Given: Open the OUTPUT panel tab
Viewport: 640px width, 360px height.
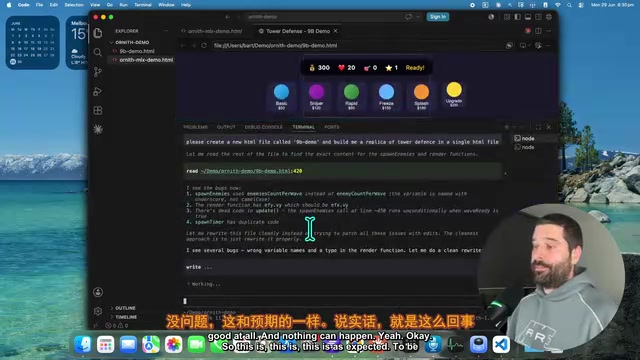Looking at the screenshot, I should tap(226, 127).
